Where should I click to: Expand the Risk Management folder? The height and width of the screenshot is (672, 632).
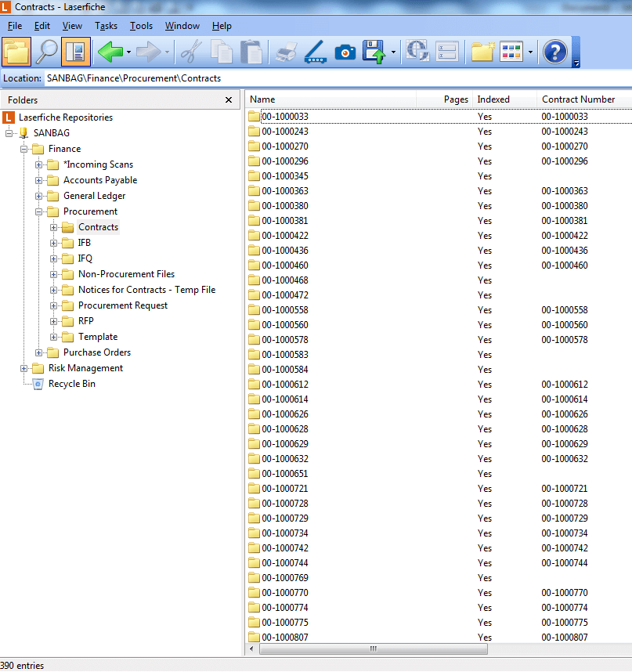pyautogui.click(x=24, y=368)
